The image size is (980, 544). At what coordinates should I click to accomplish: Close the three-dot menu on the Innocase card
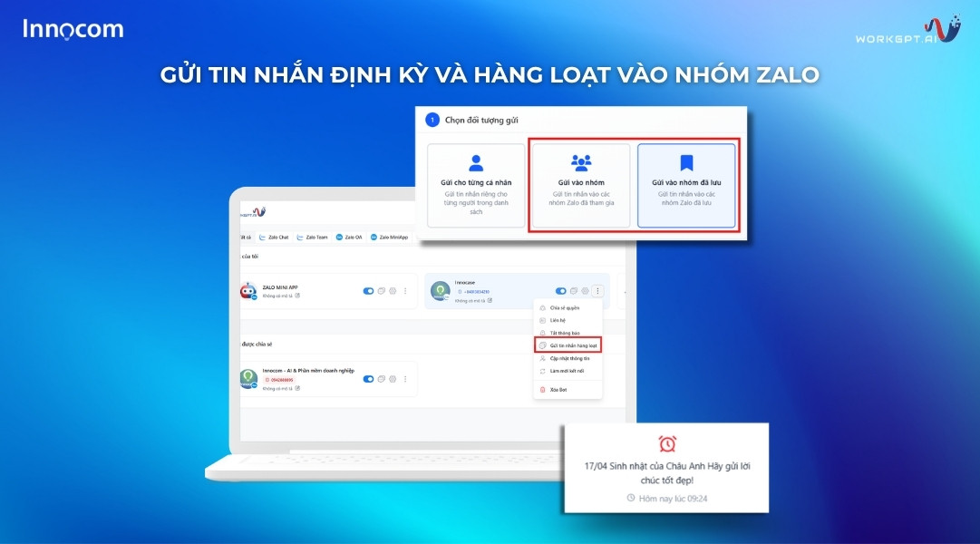click(597, 291)
